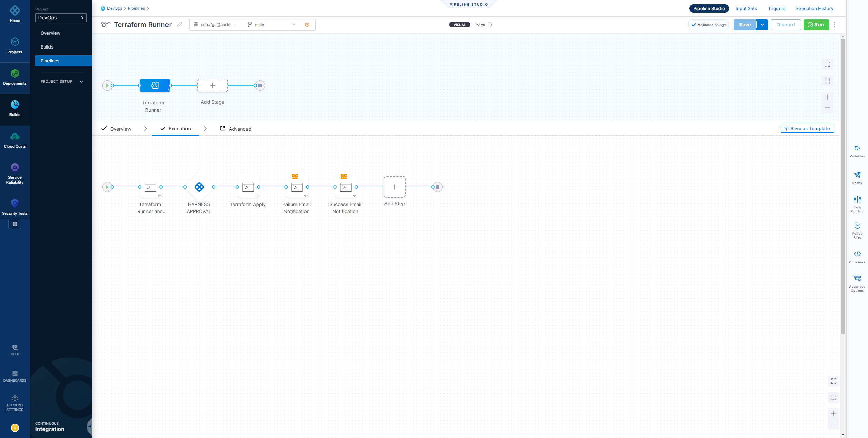The width and height of the screenshot is (868, 438).
Task: Switch to the stage Overview tab
Action: pos(116,129)
